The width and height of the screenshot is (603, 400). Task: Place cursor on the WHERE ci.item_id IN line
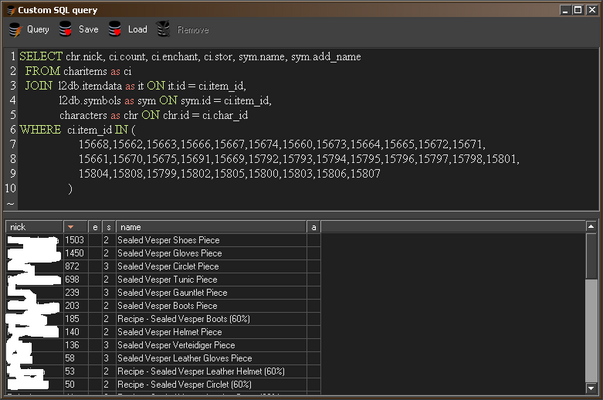click(77, 130)
